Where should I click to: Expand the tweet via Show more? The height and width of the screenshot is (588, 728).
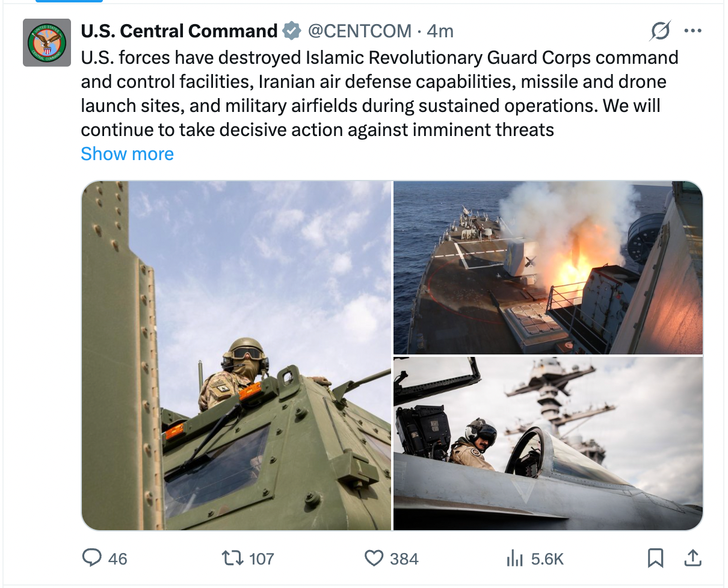point(127,153)
